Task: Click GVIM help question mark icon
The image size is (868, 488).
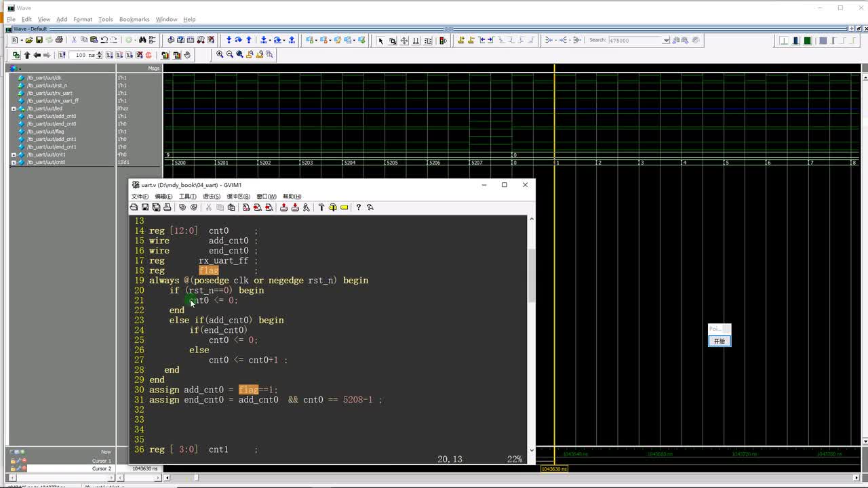Action: (x=359, y=207)
